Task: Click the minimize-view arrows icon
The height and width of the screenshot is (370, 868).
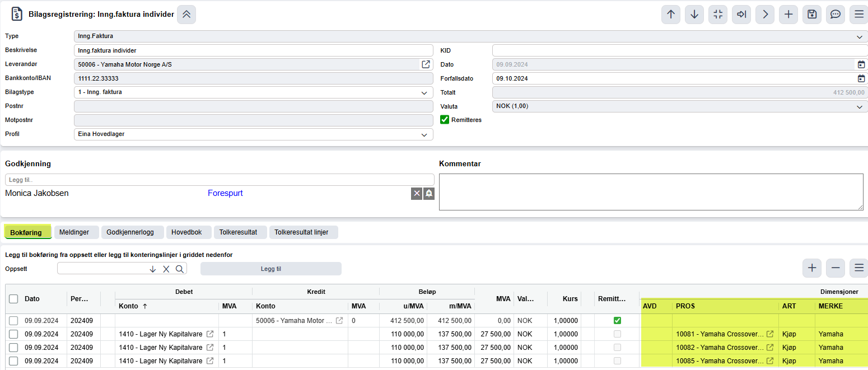Action: [718, 15]
